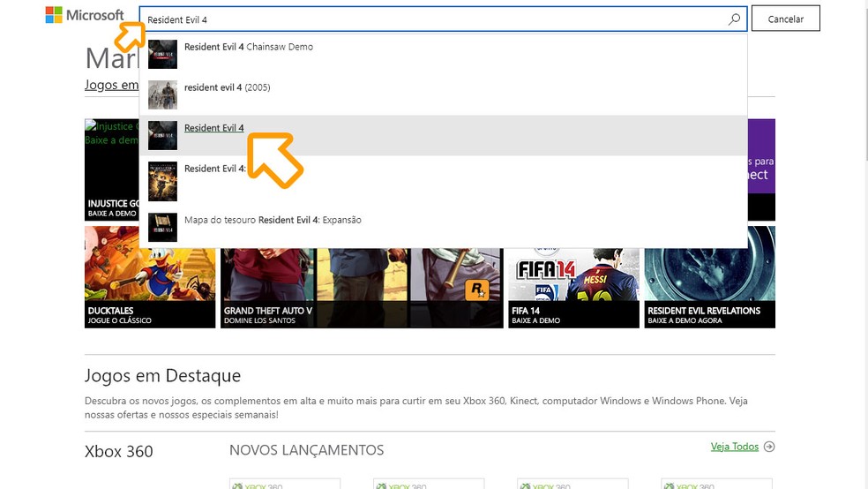Click resident evil 4 (2005) cover thumbnail

(162, 94)
